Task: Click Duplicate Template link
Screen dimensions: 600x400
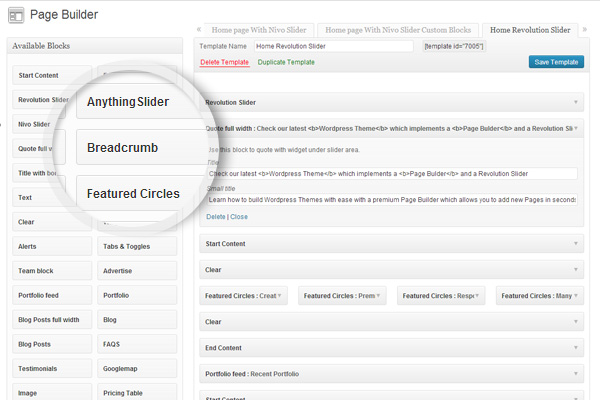Action: (x=286, y=62)
